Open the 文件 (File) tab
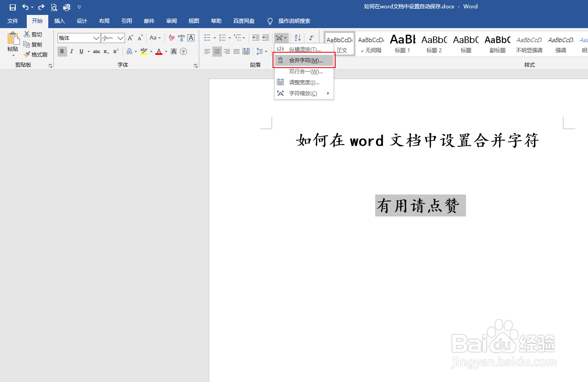The height and width of the screenshot is (382, 588). pos(13,21)
